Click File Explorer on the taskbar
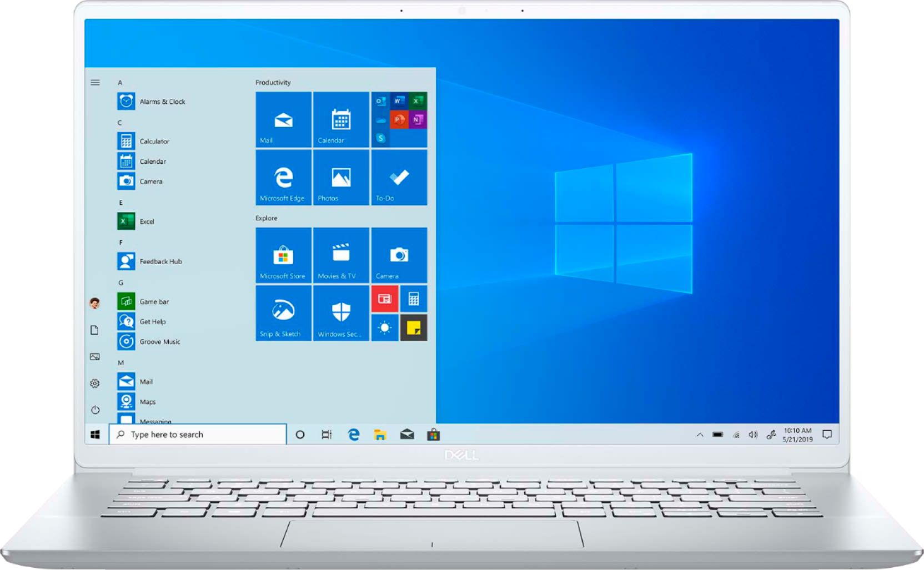Image resolution: width=924 pixels, height=570 pixels. [380, 435]
